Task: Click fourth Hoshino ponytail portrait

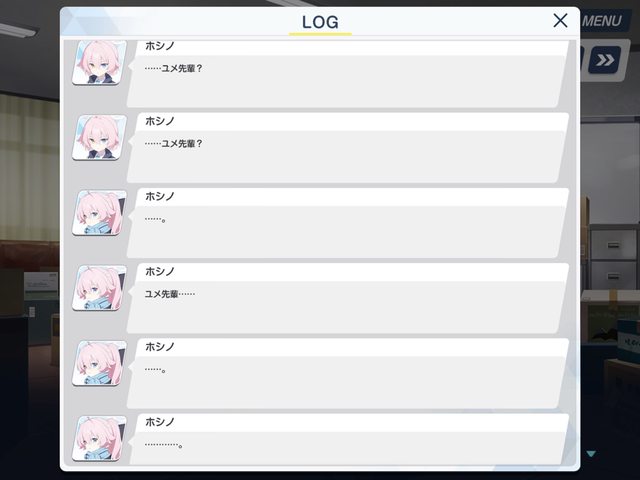Action: pyautogui.click(x=99, y=288)
